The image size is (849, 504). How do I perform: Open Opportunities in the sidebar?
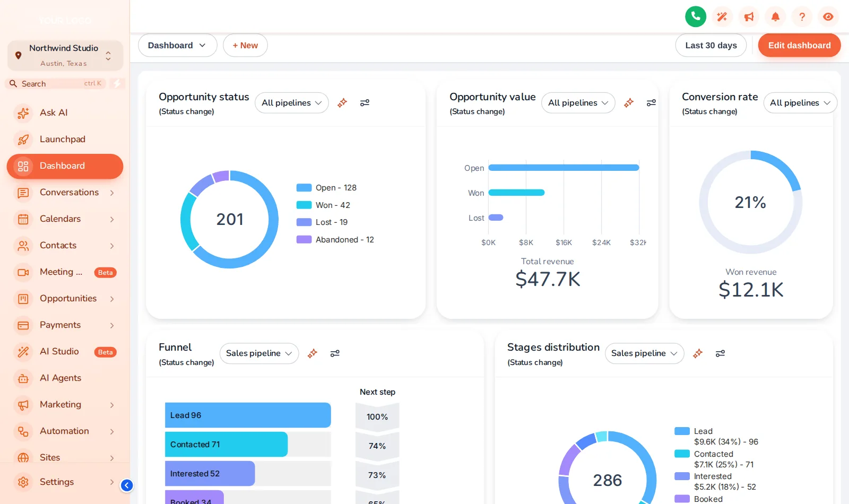point(65,298)
